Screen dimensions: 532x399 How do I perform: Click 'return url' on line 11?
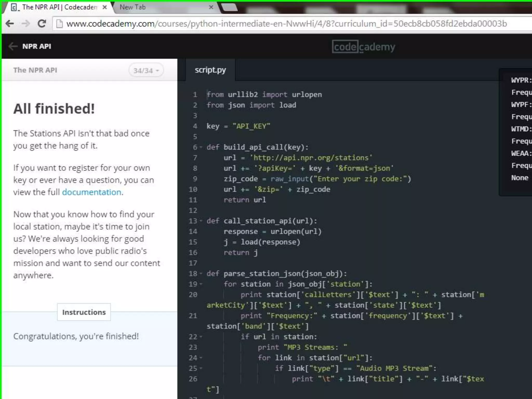[245, 200]
